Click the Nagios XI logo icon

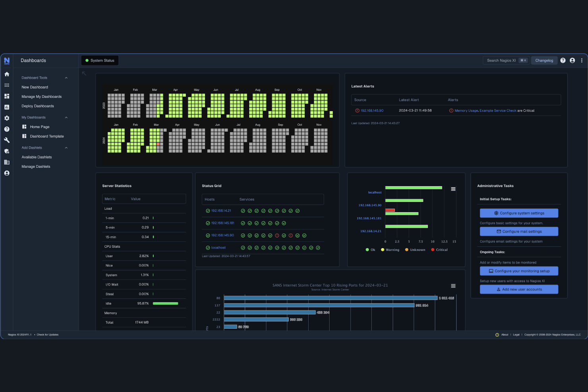7,60
